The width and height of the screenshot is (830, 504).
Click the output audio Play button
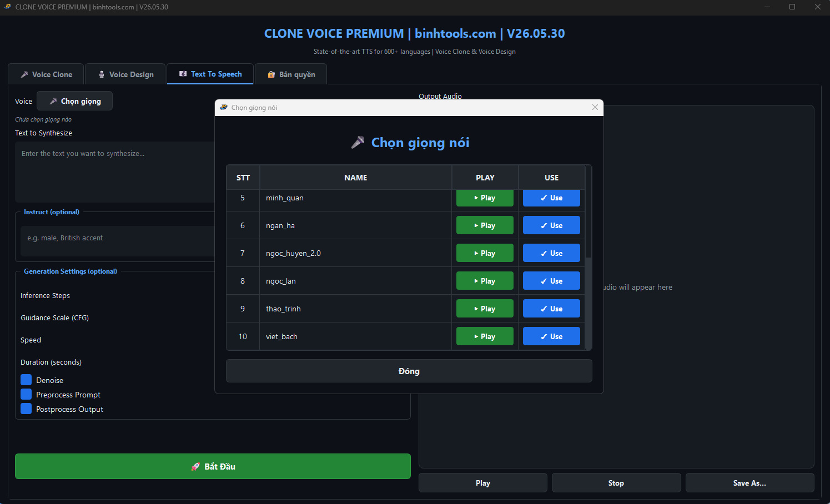coord(483,483)
